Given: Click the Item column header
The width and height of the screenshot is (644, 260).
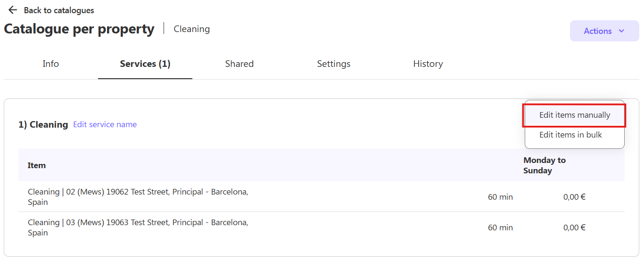Looking at the screenshot, I should click(37, 165).
